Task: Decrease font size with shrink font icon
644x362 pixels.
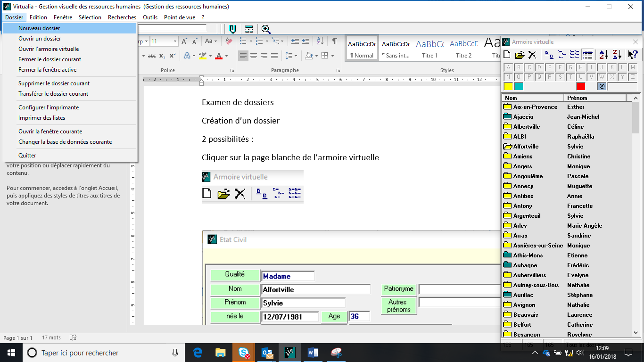Action: (x=194, y=41)
